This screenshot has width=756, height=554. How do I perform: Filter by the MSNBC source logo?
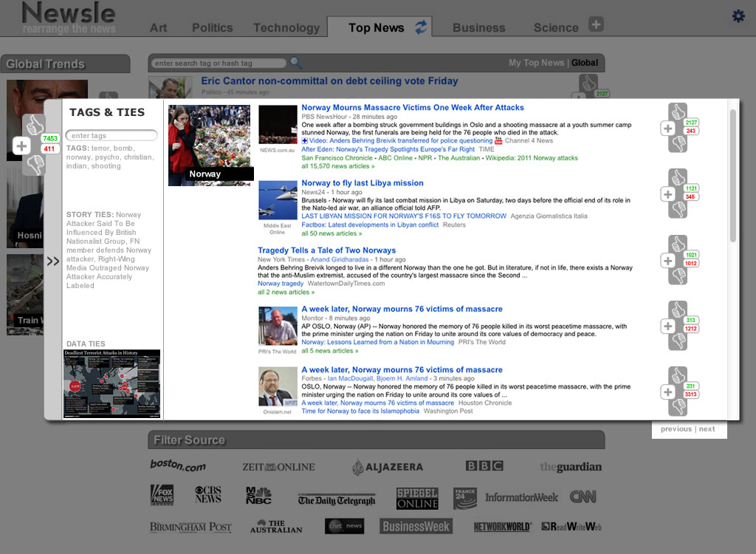pos(258,496)
